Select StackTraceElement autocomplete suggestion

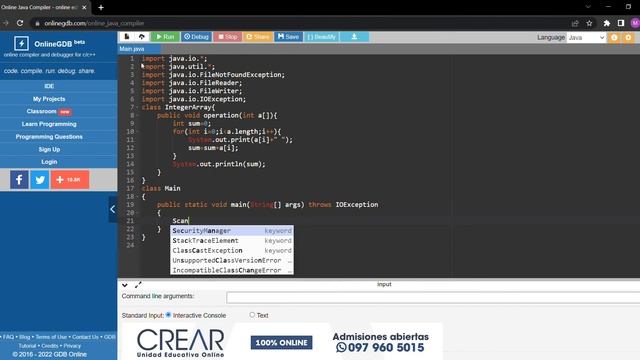[x=232, y=241]
